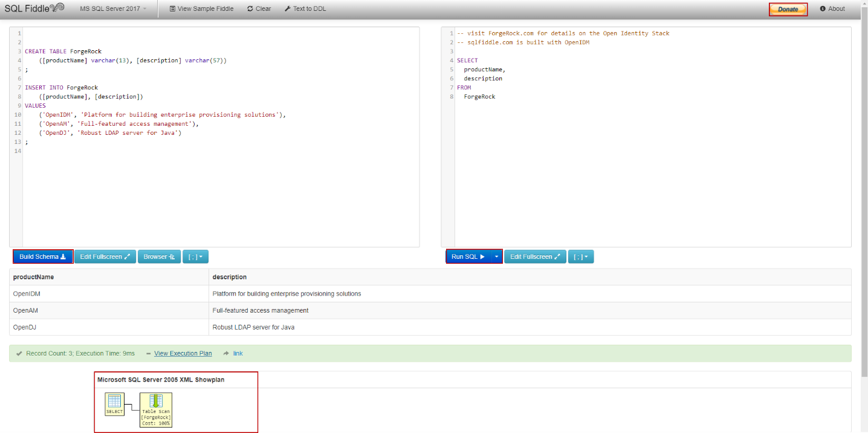Run the query with Run SQL
Image resolution: width=868 pixels, height=433 pixels.
[467, 256]
